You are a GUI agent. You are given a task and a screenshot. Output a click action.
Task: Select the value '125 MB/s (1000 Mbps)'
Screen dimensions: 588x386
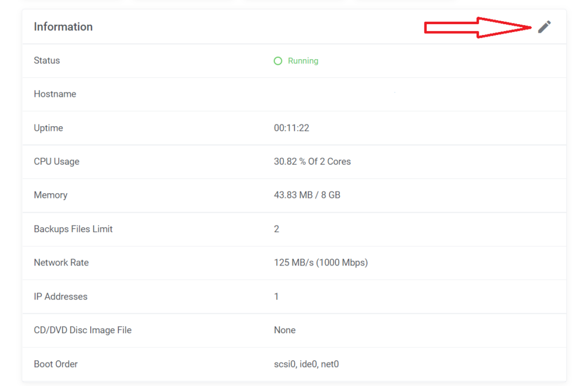(321, 263)
